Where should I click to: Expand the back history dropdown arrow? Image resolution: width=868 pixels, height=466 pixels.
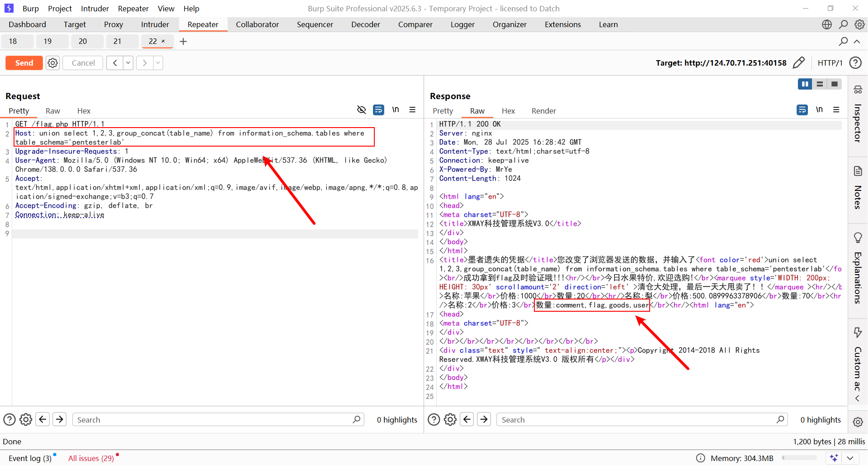[128, 63]
